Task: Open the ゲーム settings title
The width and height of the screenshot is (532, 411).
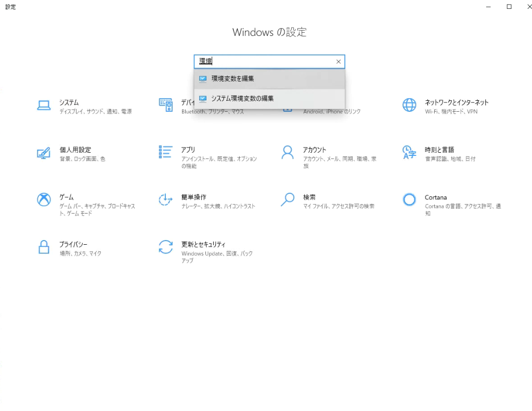Action: [66, 197]
